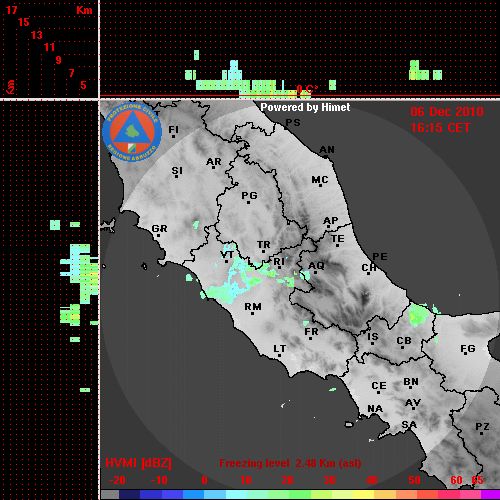The height and width of the screenshot is (500, 500).
Task: Click the 0 dBZ scale value
Action: click(x=204, y=480)
